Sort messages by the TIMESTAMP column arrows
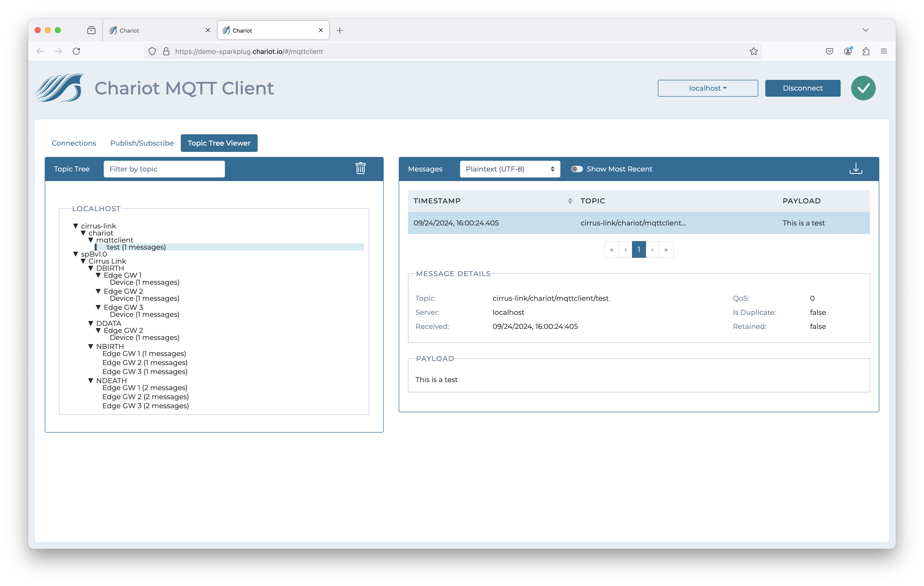 point(570,201)
